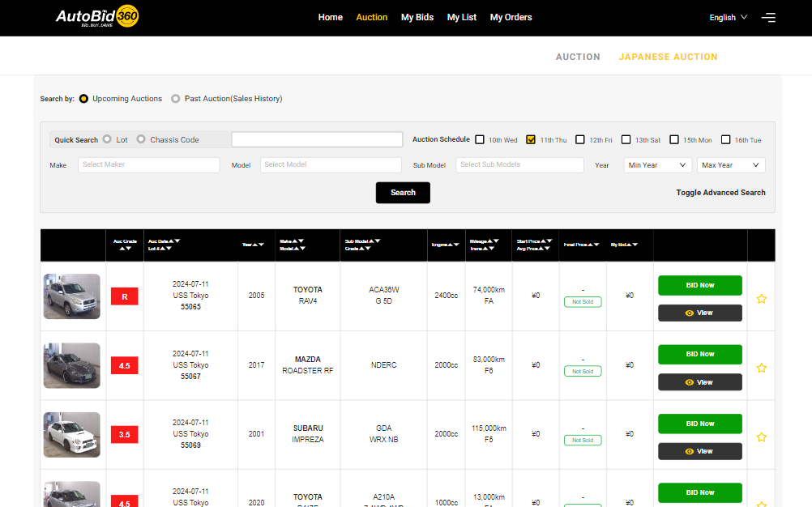Screen dimensions: 812x507
Task: Sort by Final Price header arrows
Action: click(593, 245)
